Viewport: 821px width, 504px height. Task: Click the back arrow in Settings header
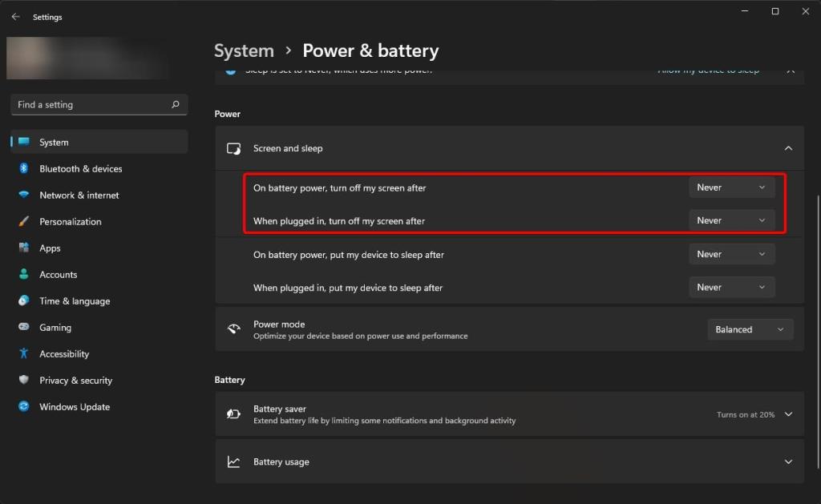(16, 17)
